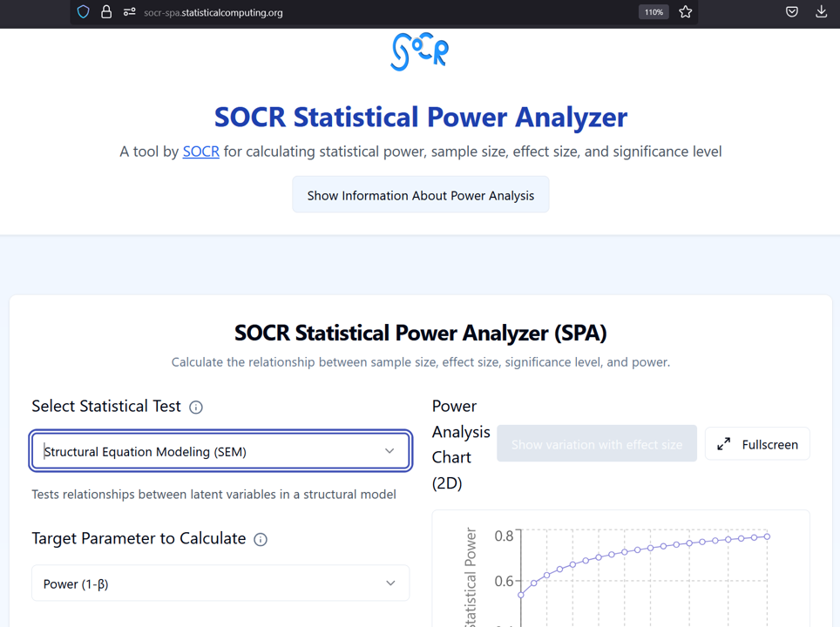Click the tracking protection shield in address bar
Image resolution: width=840 pixels, height=627 pixels.
(x=83, y=12)
